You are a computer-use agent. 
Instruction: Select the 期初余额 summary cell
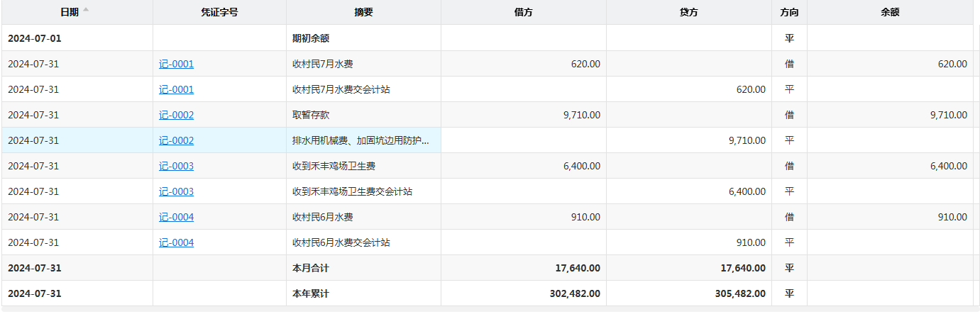[x=311, y=38]
